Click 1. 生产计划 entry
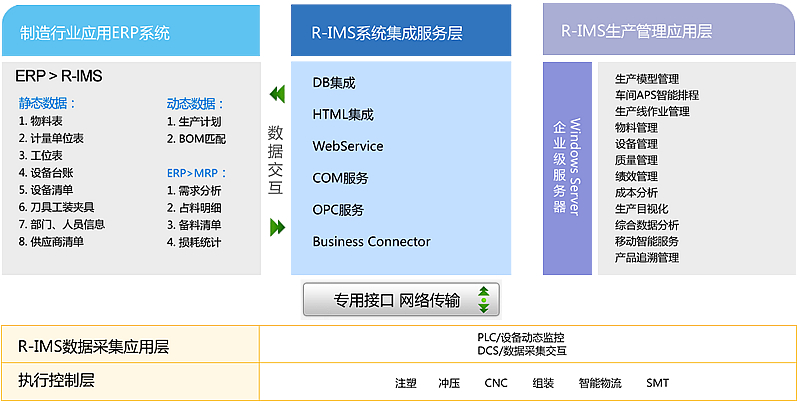Image resolution: width=800 pixels, height=409 pixels. (x=194, y=122)
